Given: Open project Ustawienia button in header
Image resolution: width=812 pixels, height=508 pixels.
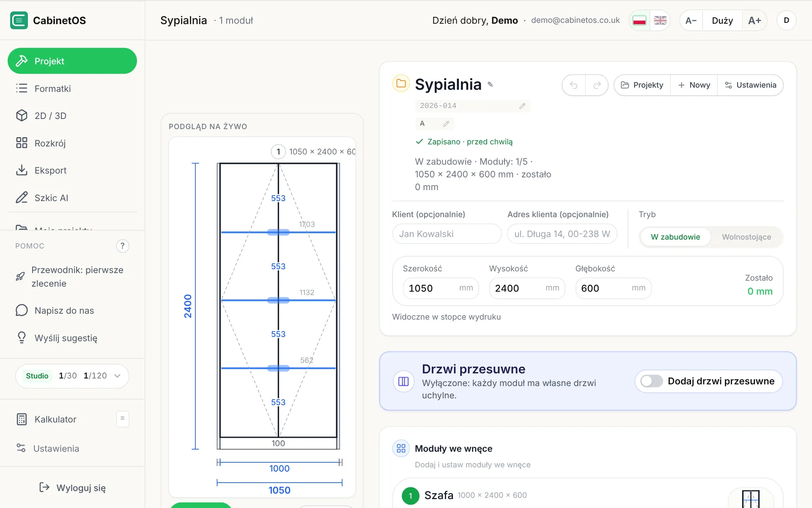Looking at the screenshot, I should [750, 85].
